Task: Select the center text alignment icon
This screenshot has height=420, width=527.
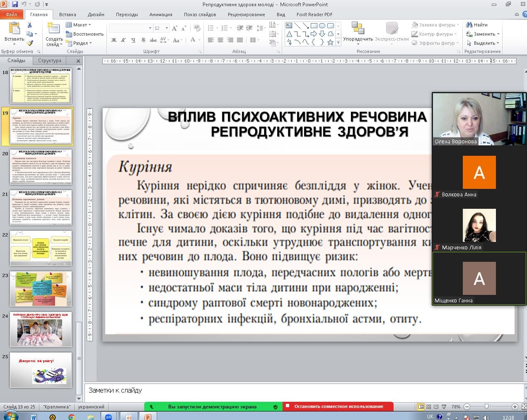Action: coord(220,40)
